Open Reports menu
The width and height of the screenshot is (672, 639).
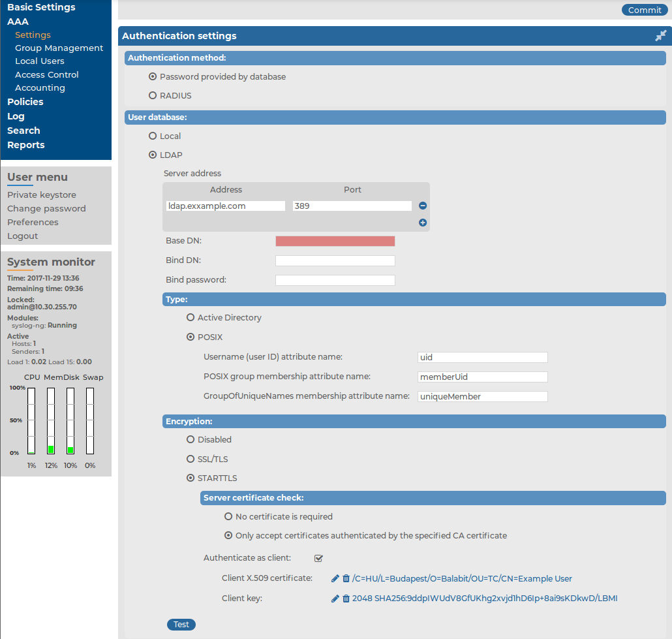click(25, 145)
